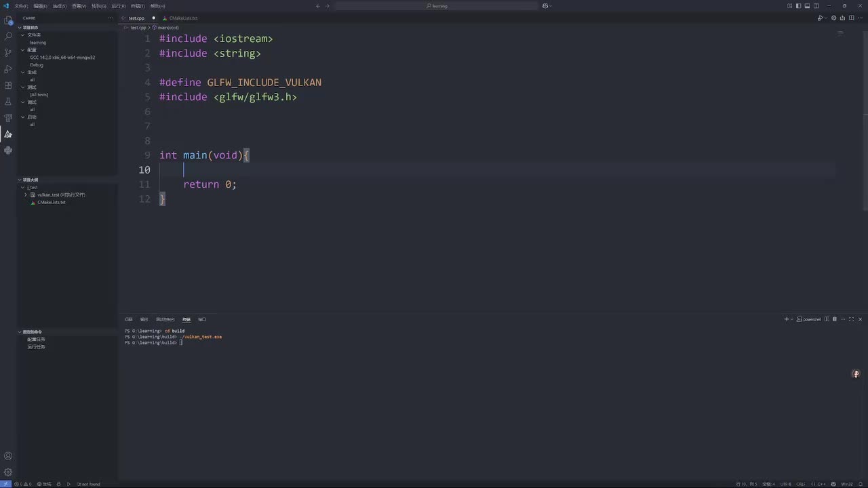Image resolution: width=868 pixels, height=488 pixels.
Task: Open the Manage gear icon
Action: tap(8, 472)
